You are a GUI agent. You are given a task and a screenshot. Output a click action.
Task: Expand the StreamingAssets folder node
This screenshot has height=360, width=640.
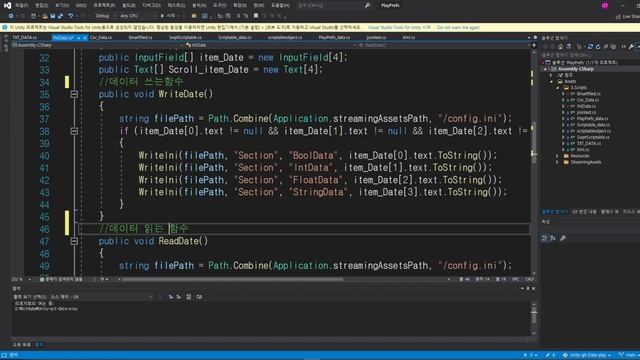click(558, 162)
